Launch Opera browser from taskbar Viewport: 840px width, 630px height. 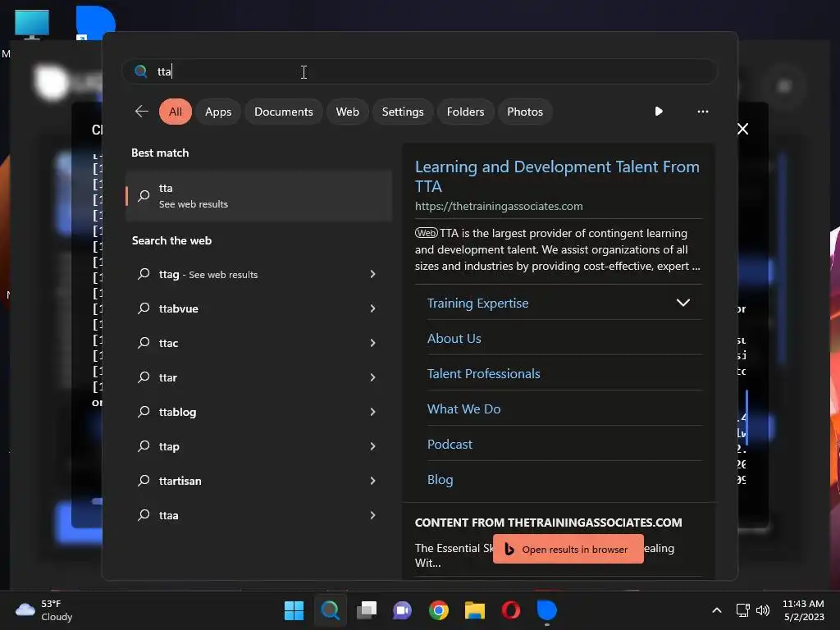[x=511, y=610]
